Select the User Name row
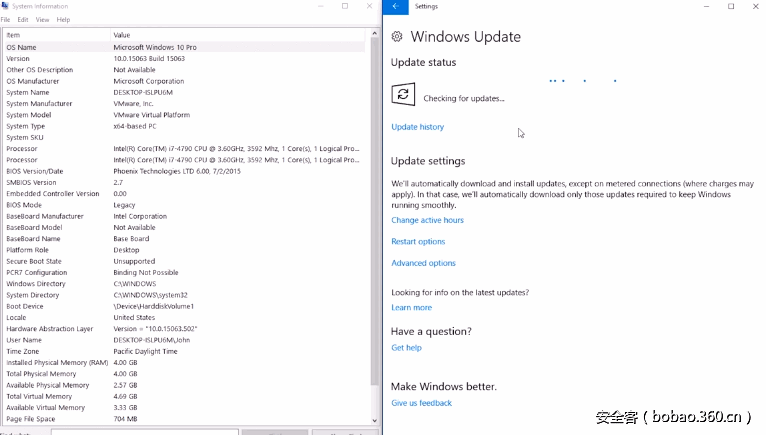Viewport: 766px width, 435px height. (x=185, y=340)
